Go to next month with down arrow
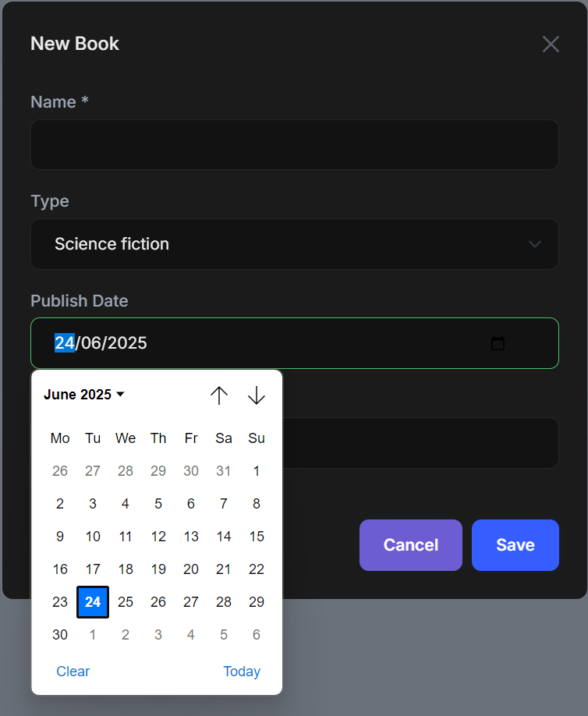The height and width of the screenshot is (716, 588). coord(257,395)
